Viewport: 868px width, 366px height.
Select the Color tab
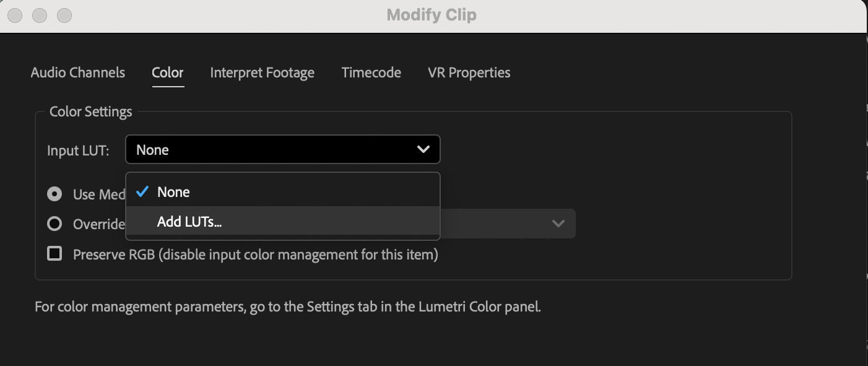[168, 73]
